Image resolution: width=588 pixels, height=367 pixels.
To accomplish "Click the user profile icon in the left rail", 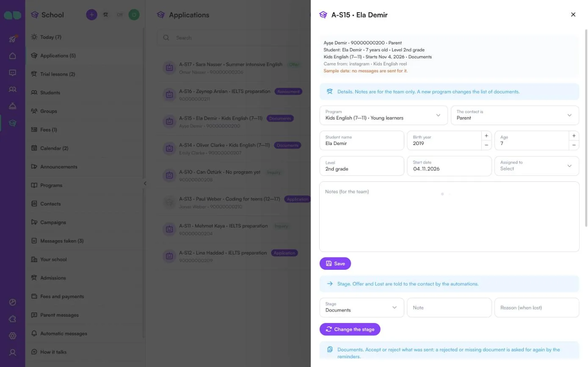I will tap(13, 352).
